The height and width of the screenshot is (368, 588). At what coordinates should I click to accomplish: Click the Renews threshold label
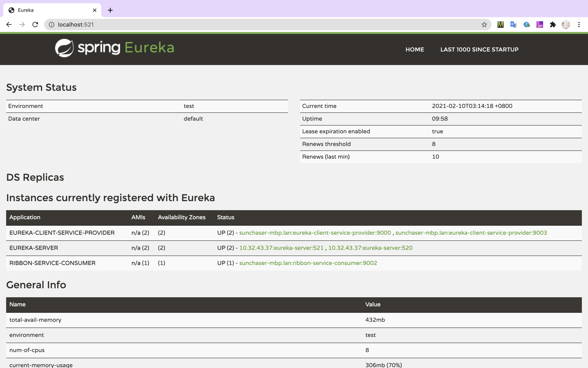(326, 144)
